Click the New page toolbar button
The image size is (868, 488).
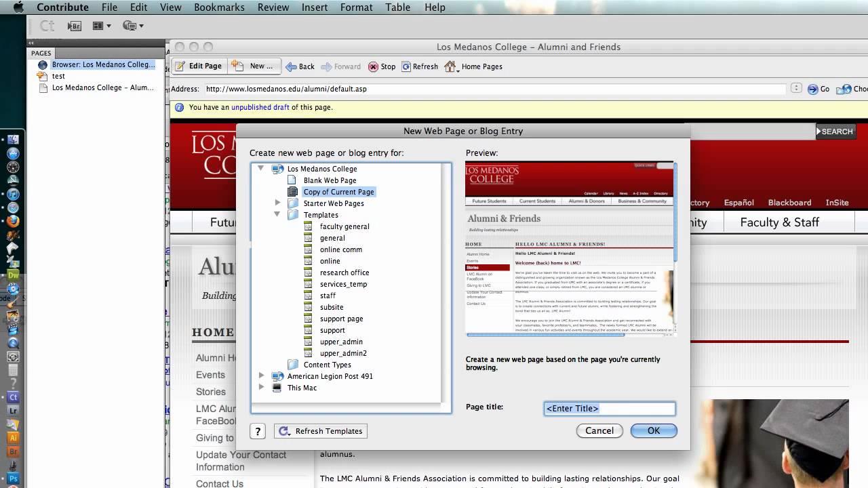click(x=253, y=66)
